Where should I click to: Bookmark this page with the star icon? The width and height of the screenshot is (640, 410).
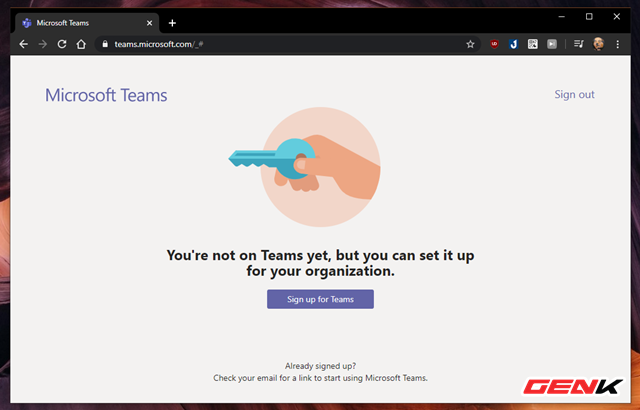click(470, 44)
